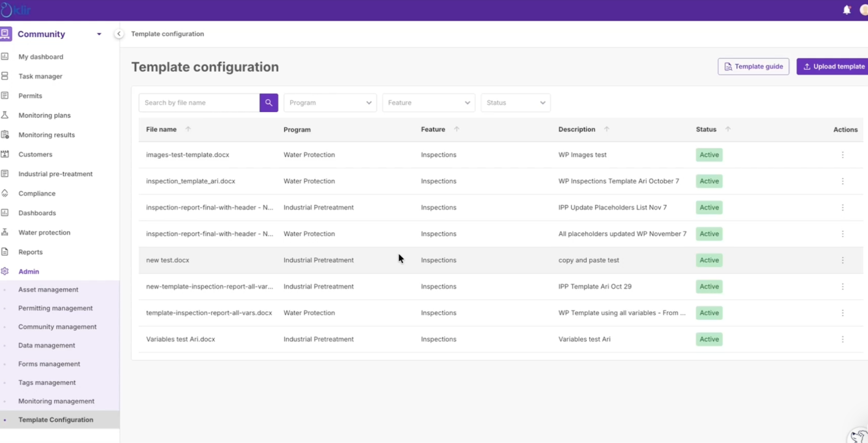Collapse the sidebar with chevron button
868x443 pixels.
tap(119, 34)
